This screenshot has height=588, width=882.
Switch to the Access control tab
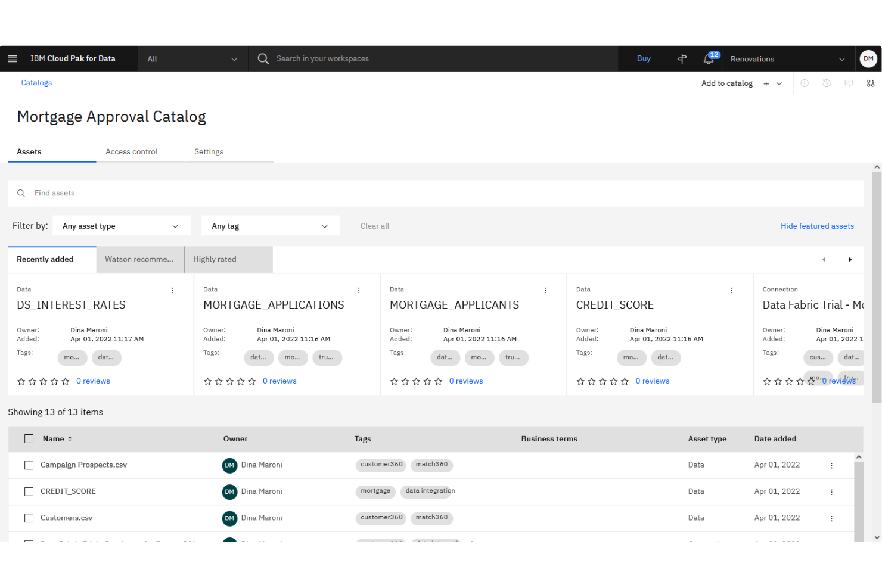pos(140,152)
